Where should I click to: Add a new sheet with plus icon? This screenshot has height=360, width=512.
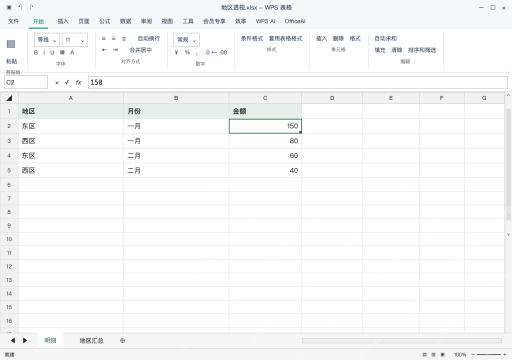pos(122,341)
